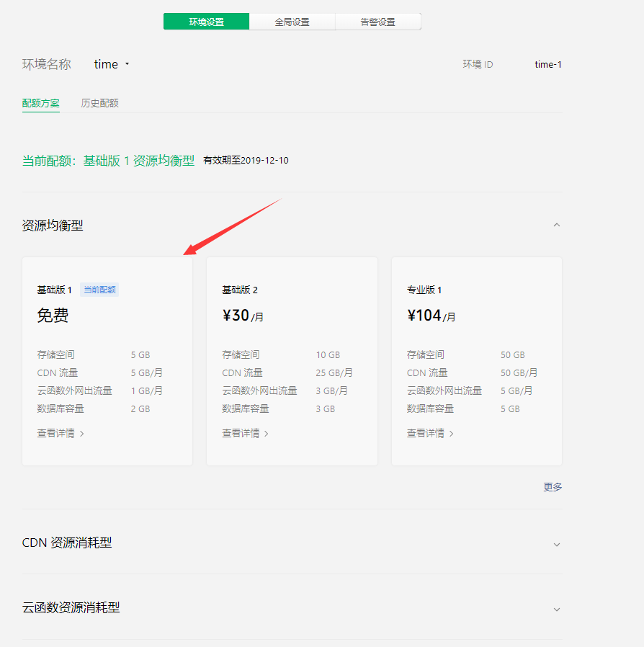Click the environment ID value time-1

click(x=547, y=64)
